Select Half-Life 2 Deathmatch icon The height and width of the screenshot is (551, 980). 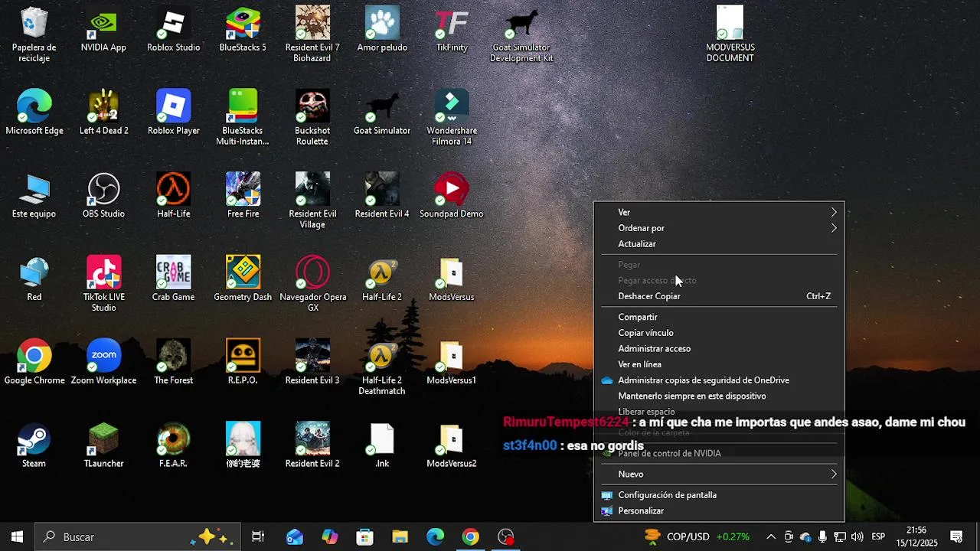382,368
